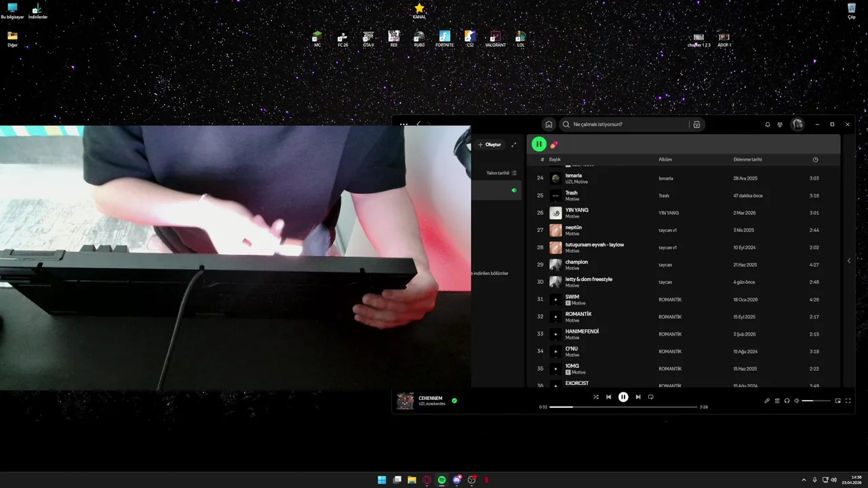This screenshot has width=868, height=488.
Task: Mute Spotify with the speaker icon
Action: (x=797, y=401)
